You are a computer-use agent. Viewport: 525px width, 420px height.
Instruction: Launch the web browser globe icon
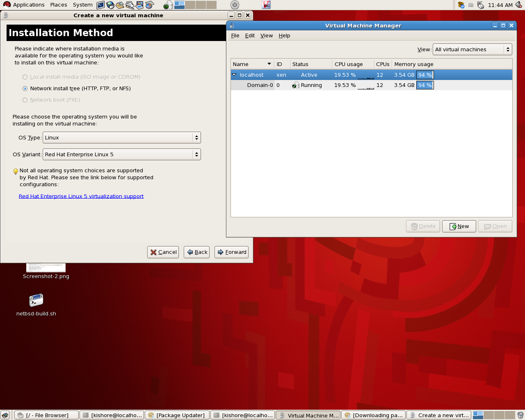coord(110,5)
